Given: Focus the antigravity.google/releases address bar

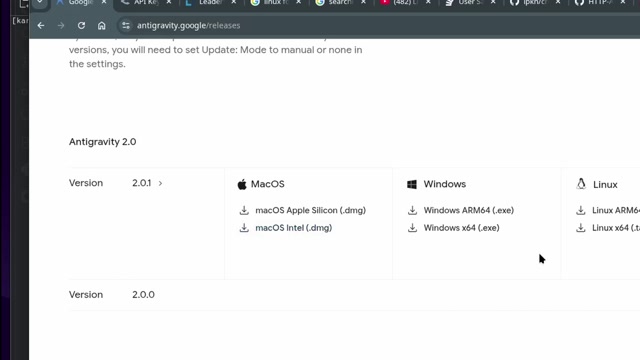Looking at the screenshot, I should [189, 25].
